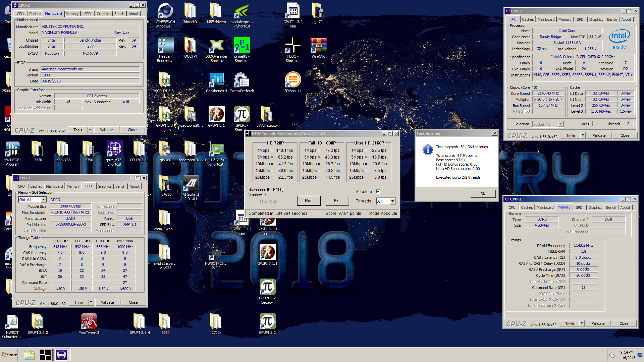The image size is (644, 362).
Task: Switch to Bench tab in Mainboard CPU-Z window
Action: point(119,14)
